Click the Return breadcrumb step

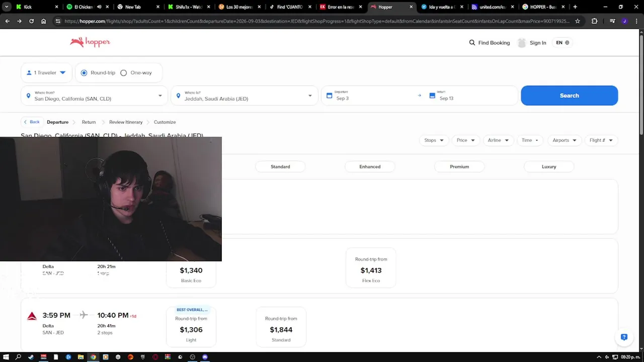[x=89, y=122]
